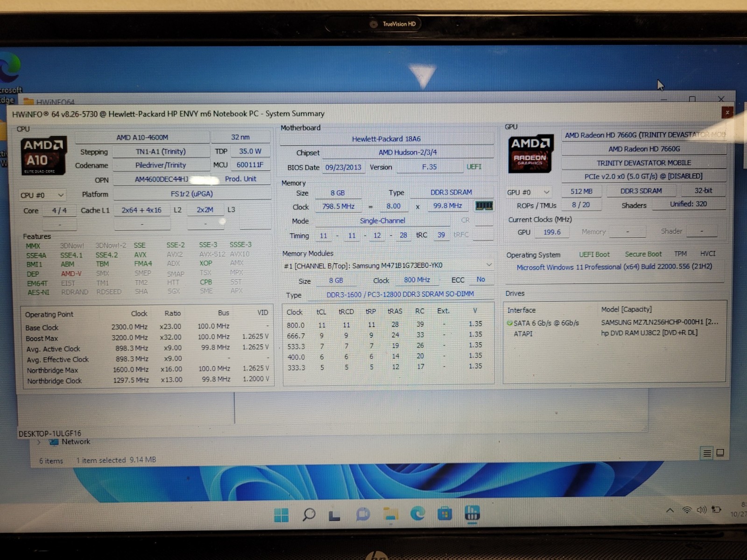Screen dimensions: 747x560
Task: Click the TDP 35.0 W value
Action: 250,151
